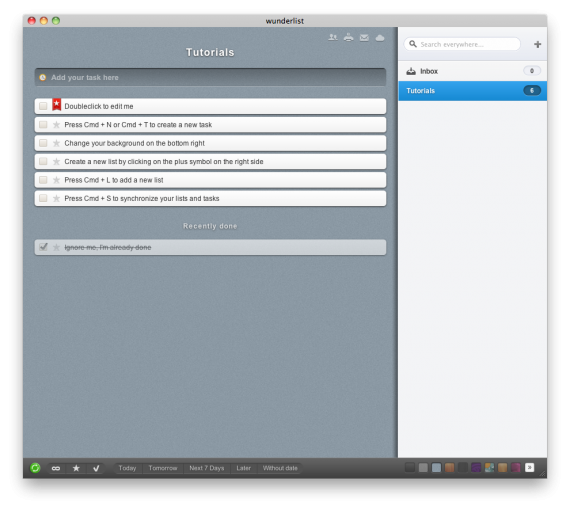
Task: Choose the purple background swatch
Action: tap(476, 467)
